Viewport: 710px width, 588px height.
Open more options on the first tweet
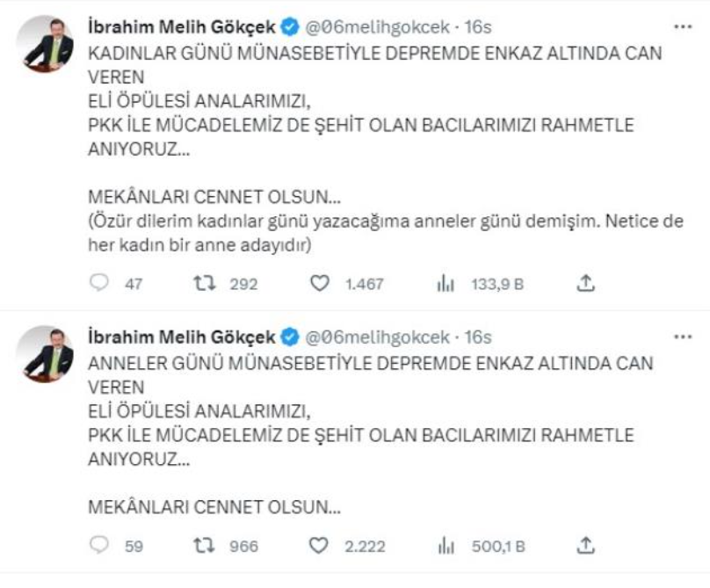pos(683,27)
